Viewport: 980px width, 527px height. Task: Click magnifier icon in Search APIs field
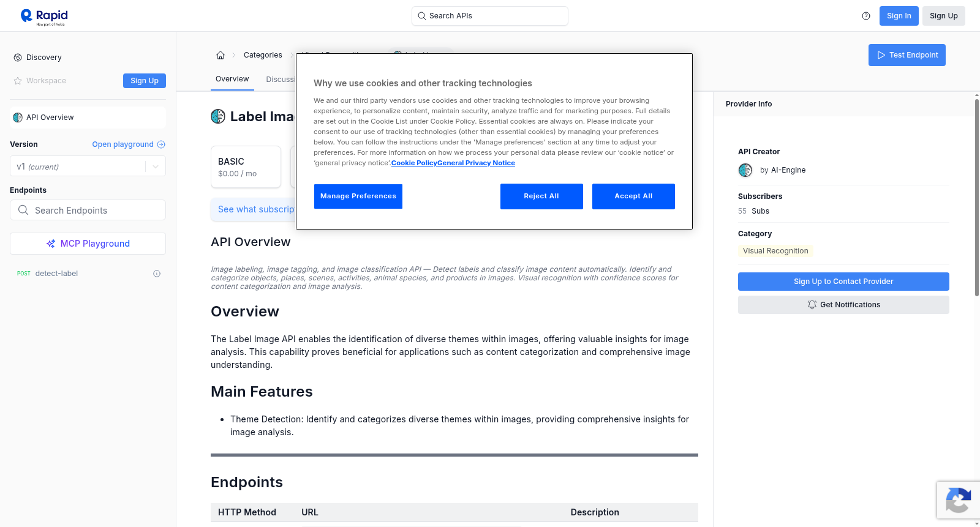pos(422,16)
